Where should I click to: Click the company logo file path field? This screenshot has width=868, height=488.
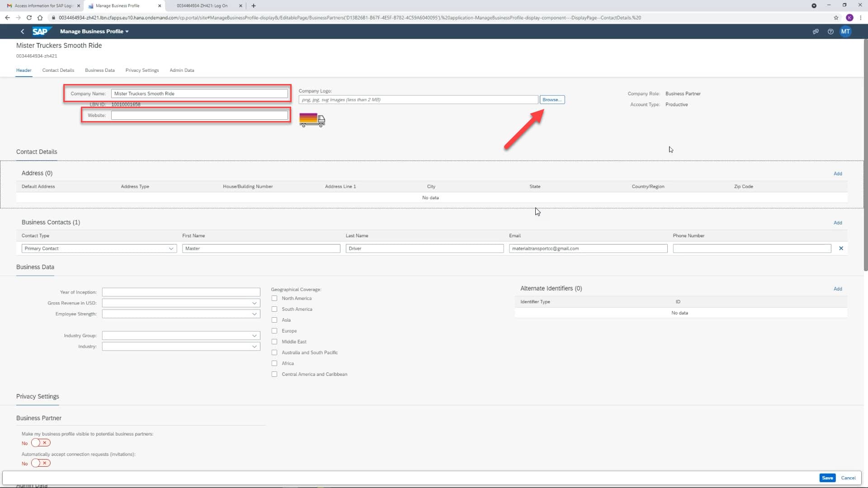(x=418, y=100)
